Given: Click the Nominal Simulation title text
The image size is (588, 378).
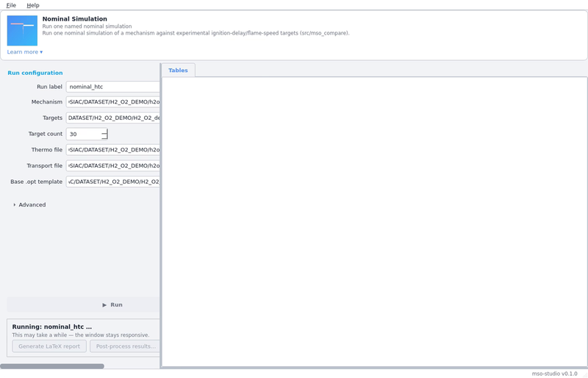Looking at the screenshot, I should (x=75, y=19).
